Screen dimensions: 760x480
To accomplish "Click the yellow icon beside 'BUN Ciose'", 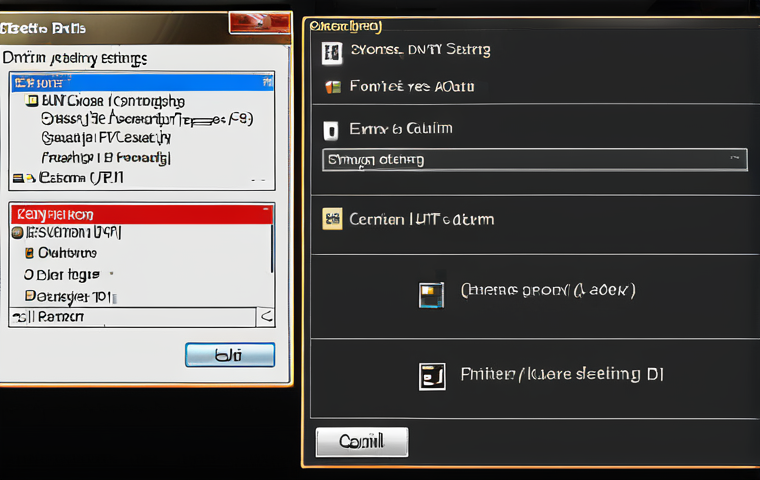I will click(32, 100).
